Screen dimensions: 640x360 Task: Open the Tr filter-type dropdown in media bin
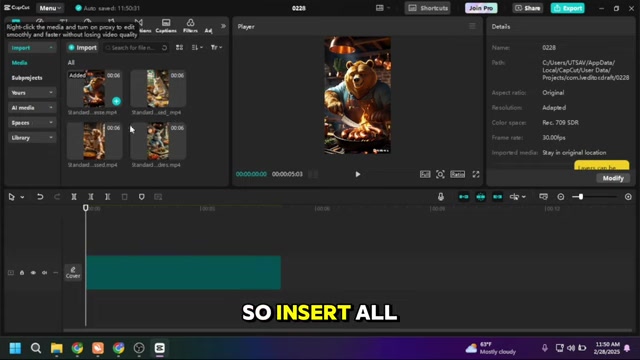point(216,47)
